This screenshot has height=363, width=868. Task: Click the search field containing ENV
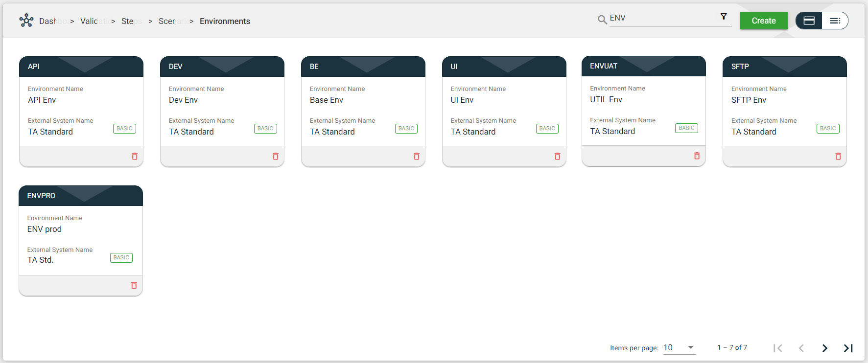661,18
